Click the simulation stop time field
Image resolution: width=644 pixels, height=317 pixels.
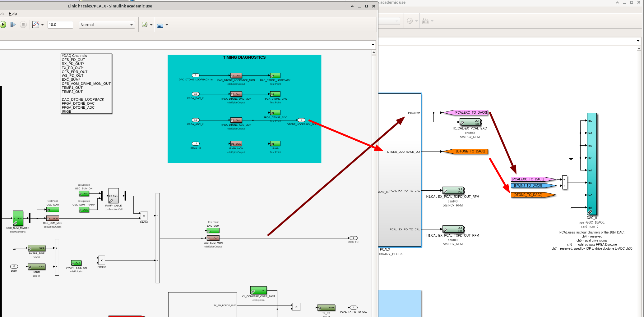pyautogui.click(x=60, y=25)
